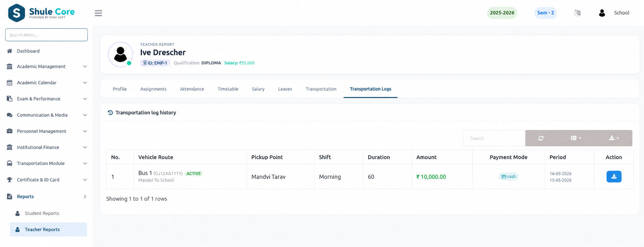Click the Exam & Performance icon
Image resolution: width=644 pixels, height=247 pixels.
(x=10, y=99)
